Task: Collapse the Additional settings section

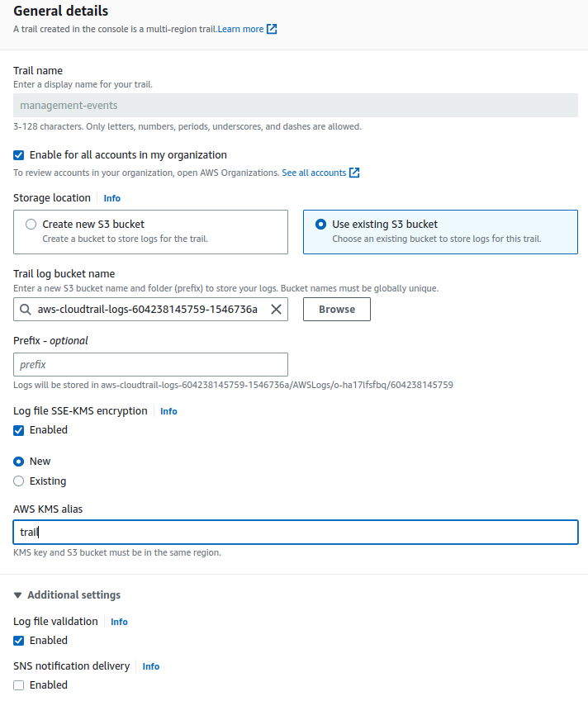Action: tap(18, 595)
